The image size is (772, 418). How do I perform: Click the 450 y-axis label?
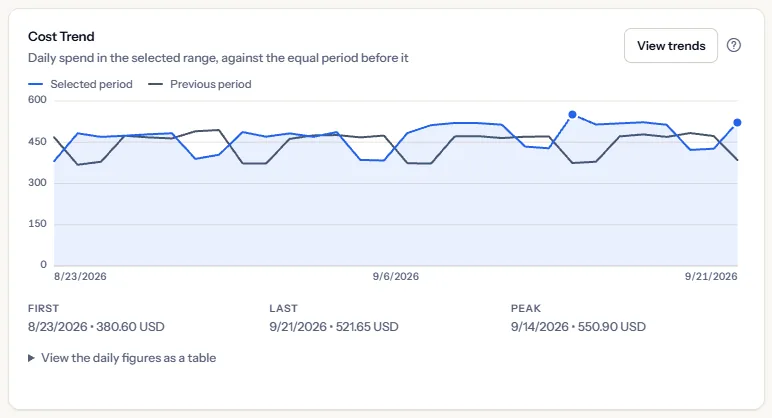point(37,142)
